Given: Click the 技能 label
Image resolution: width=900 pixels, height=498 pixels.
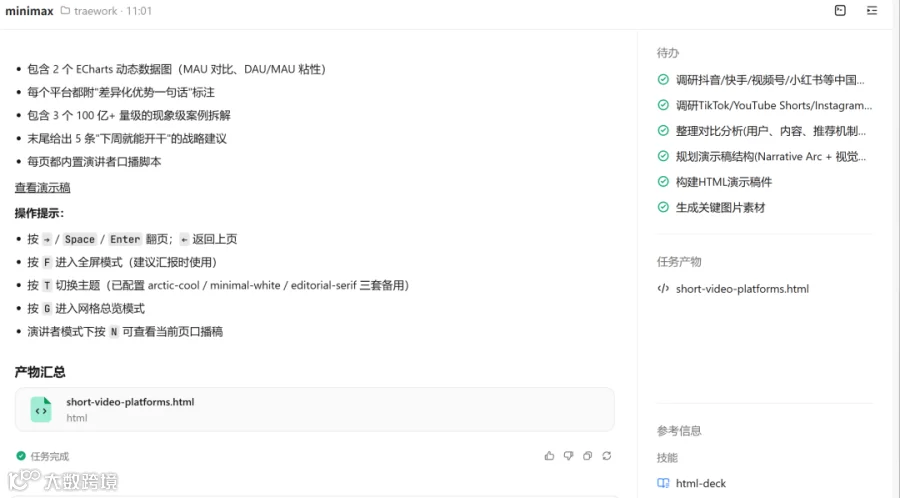Looking at the screenshot, I should click(x=668, y=457).
